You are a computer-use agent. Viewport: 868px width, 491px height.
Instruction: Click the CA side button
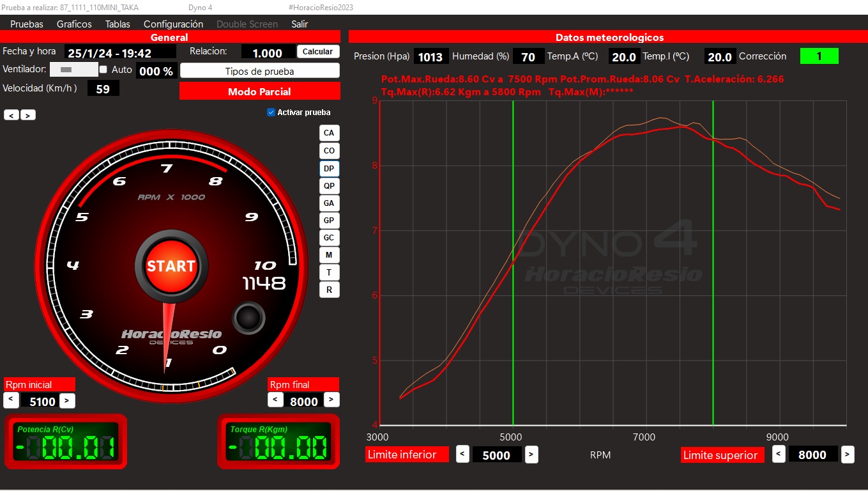pyautogui.click(x=329, y=133)
